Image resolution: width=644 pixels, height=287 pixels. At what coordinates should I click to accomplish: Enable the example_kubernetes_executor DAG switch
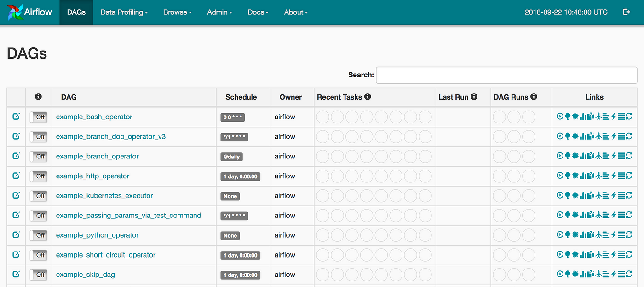tap(39, 196)
